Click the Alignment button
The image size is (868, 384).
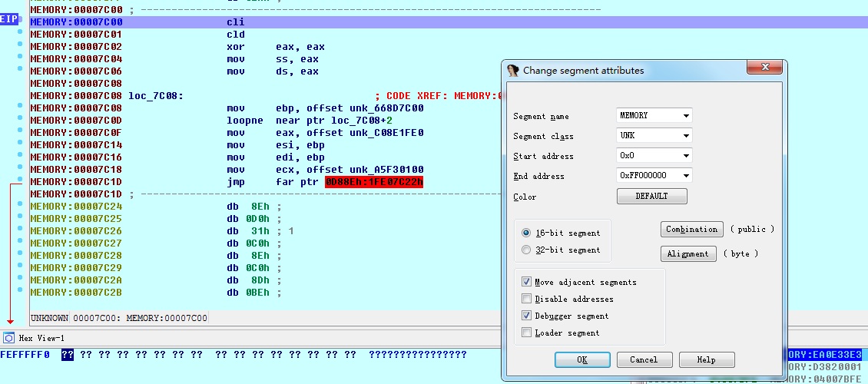pos(688,254)
